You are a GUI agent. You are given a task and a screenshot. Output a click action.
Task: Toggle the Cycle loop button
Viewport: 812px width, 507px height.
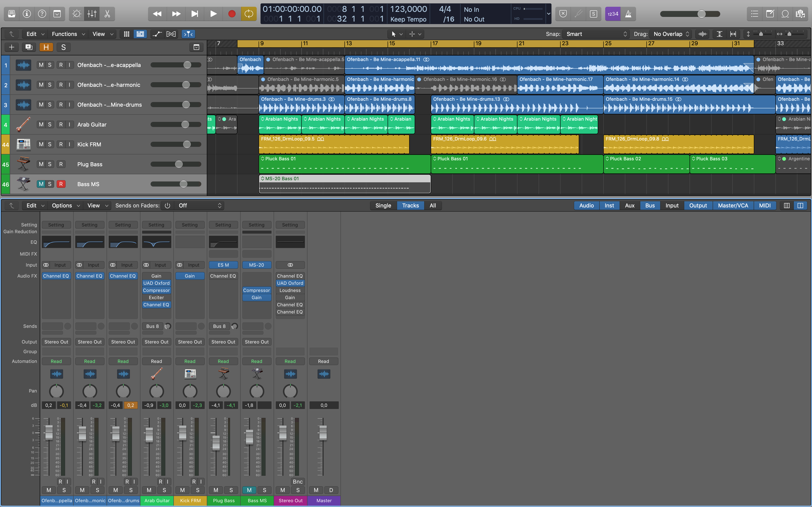click(249, 14)
